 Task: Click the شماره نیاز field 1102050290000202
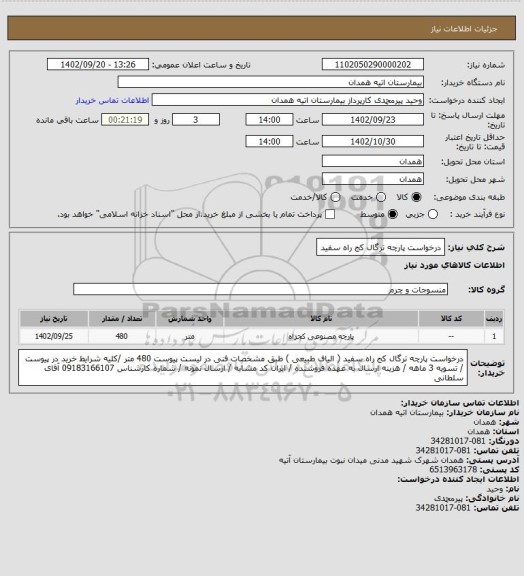[373, 64]
